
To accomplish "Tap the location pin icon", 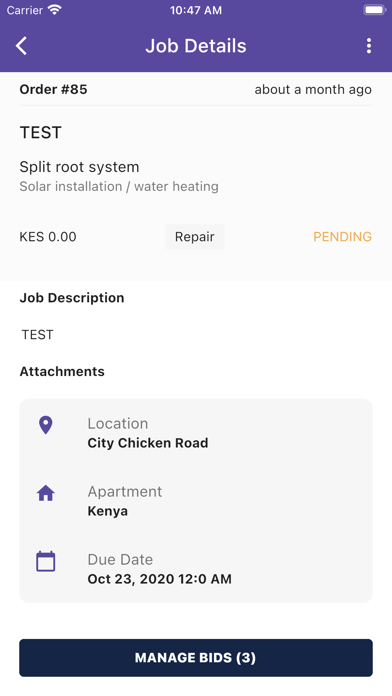I will click(46, 425).
